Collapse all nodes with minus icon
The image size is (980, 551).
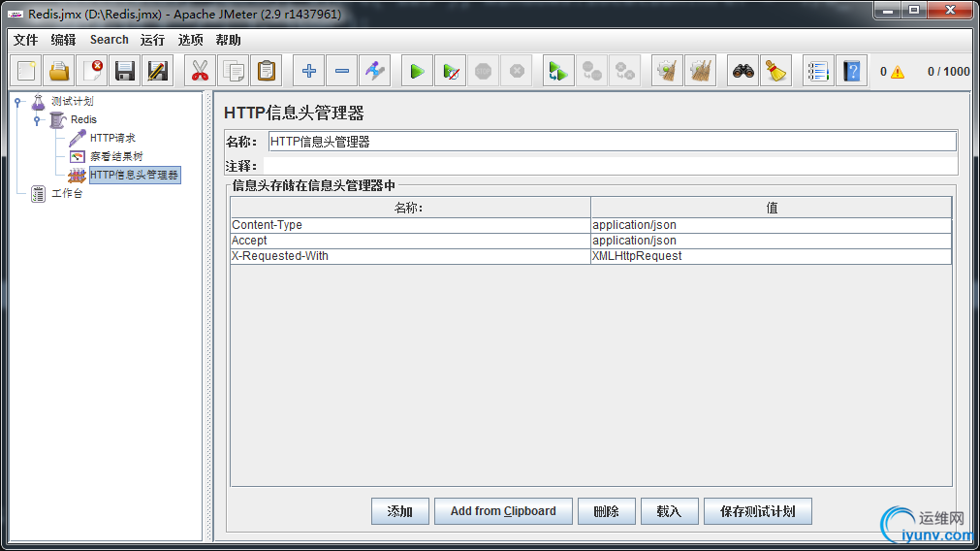pyautogui.click(x=342, y=71)
